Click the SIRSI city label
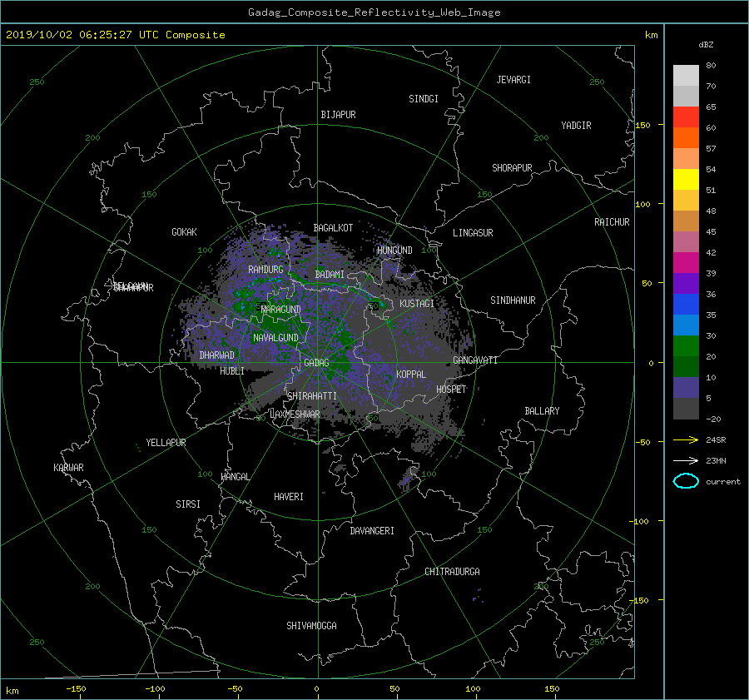 pos(188,504)
